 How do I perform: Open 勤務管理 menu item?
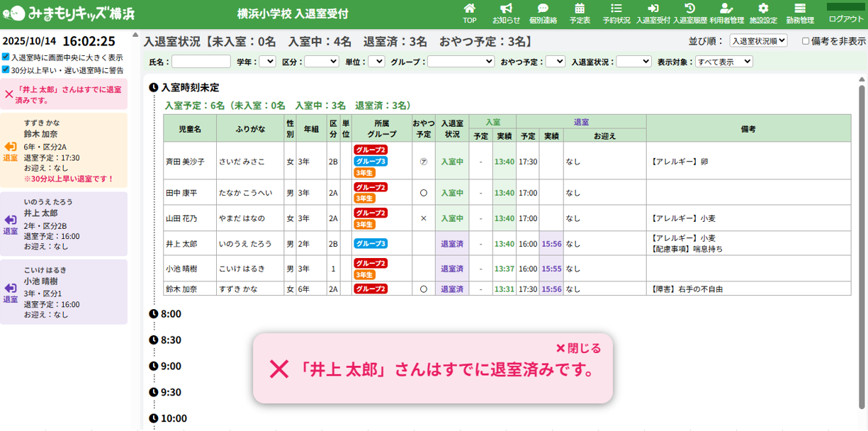(x=800, y=13)
